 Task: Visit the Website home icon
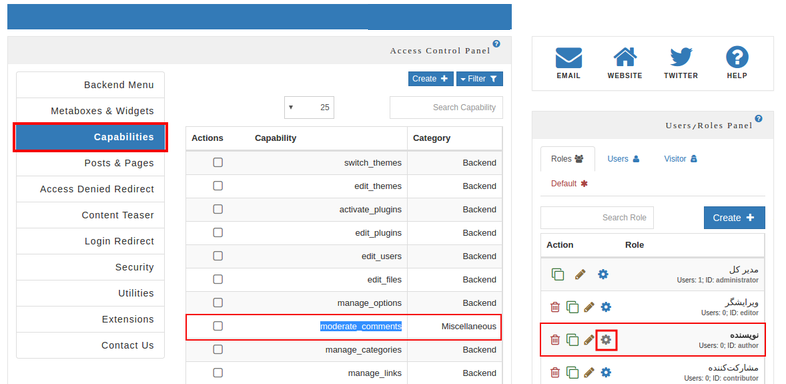[625, 57]
